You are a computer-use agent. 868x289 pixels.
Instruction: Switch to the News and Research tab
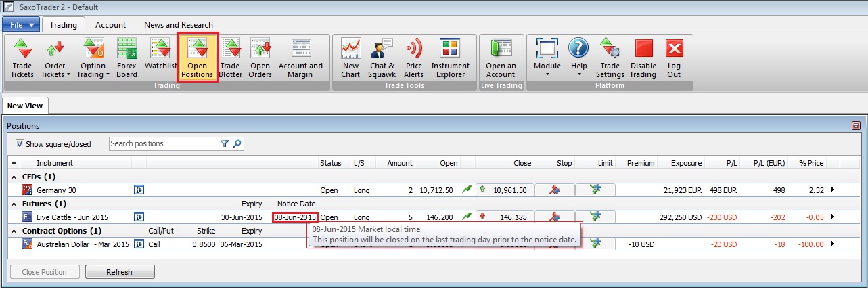click(179, 25)
